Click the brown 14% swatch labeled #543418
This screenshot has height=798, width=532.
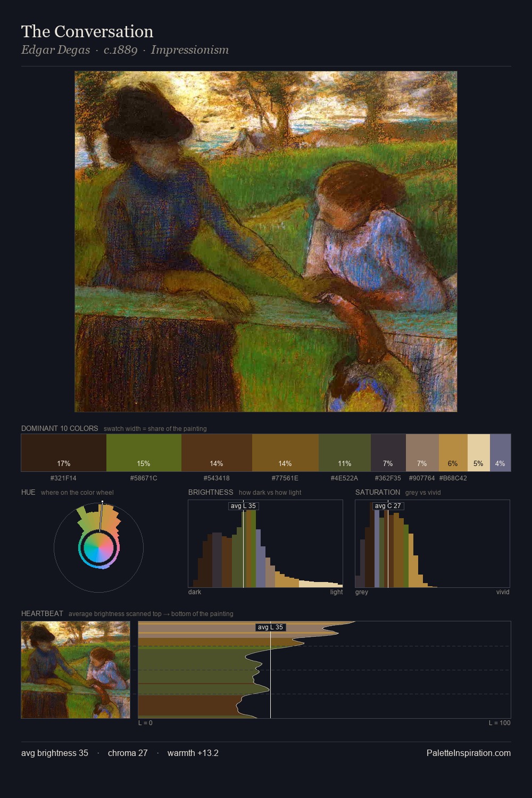tap(217, 453)
